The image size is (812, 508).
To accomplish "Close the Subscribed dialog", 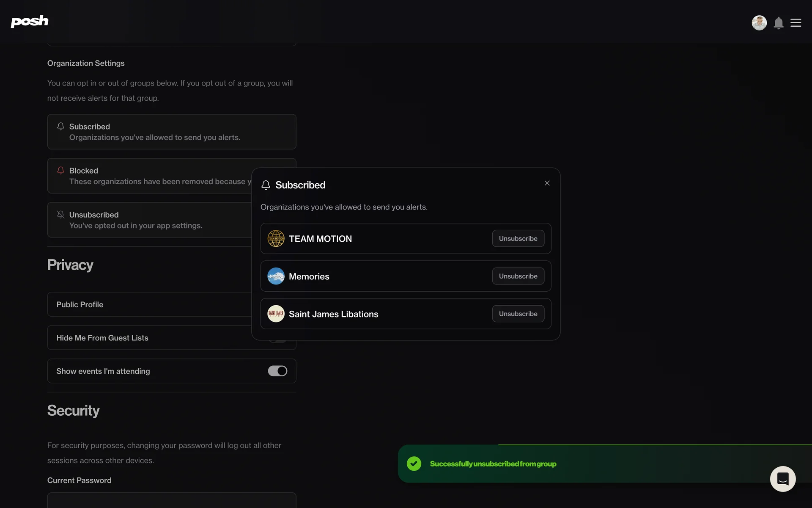I will click(547, 183).
